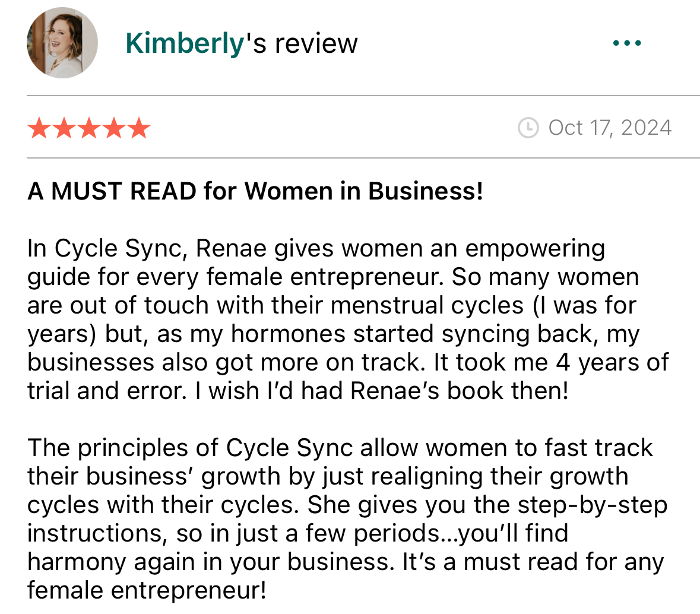This screenshot has width=700, height=614.
Task: Open the three-dot more options menu
Action: point(627,43)
